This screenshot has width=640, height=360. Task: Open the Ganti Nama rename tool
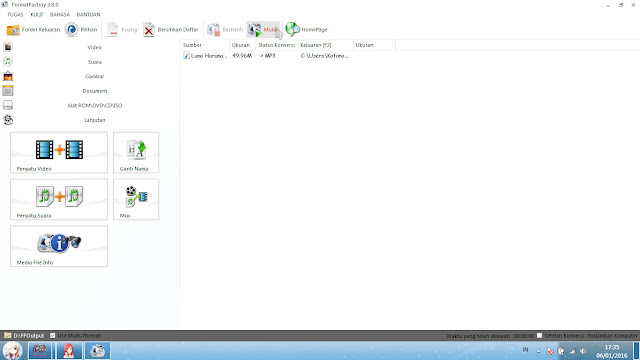136,153
